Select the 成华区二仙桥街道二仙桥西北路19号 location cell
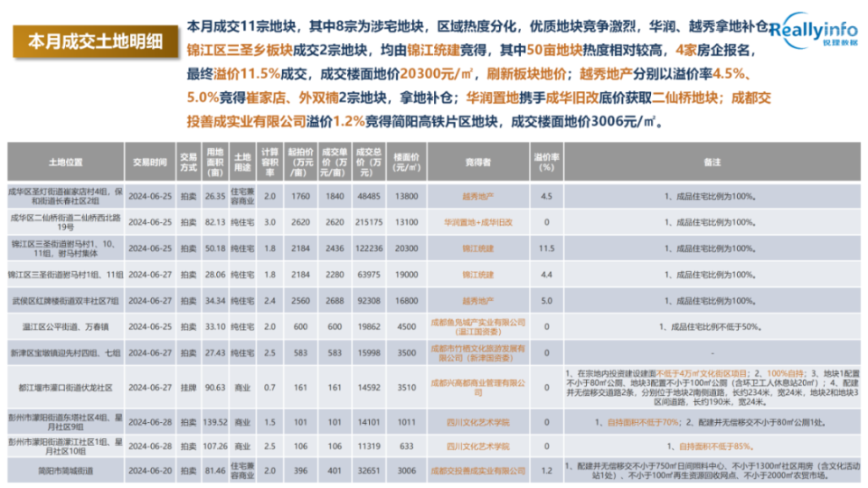The width and height of the screenshot is (868, 488). pyautogui.click(x=66, y=222)
